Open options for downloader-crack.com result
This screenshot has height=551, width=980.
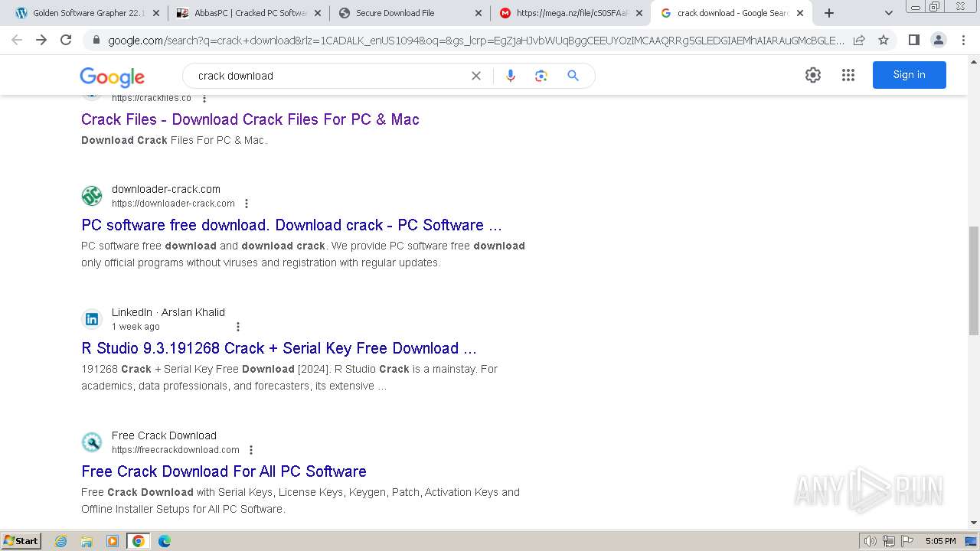point(247,204)
